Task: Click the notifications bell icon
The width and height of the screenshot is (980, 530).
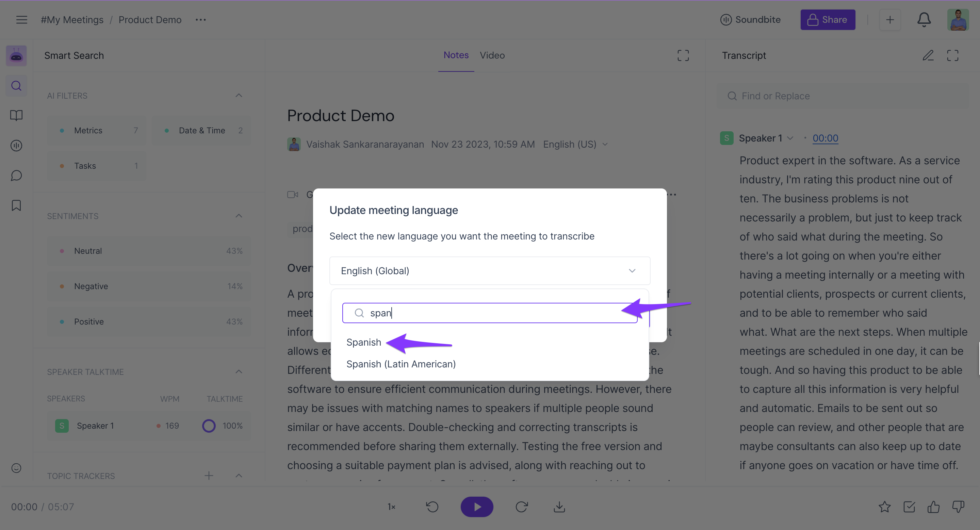Action: (924, 20)
